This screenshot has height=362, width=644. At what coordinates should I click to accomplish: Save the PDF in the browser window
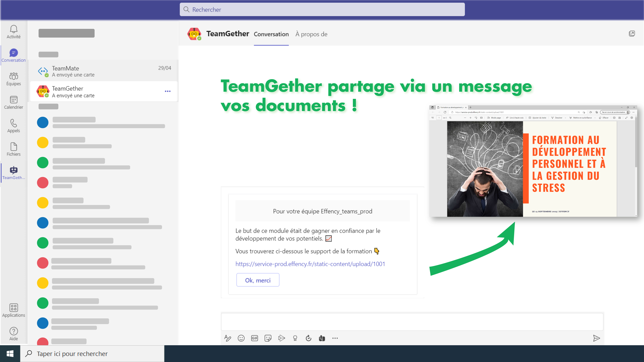(x=620, y=118)
